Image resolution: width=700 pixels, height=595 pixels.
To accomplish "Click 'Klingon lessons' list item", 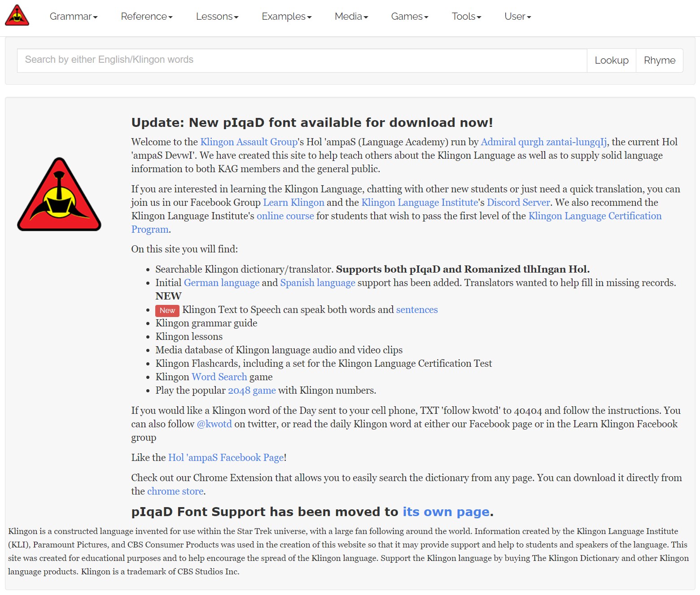I will [189, 337].
